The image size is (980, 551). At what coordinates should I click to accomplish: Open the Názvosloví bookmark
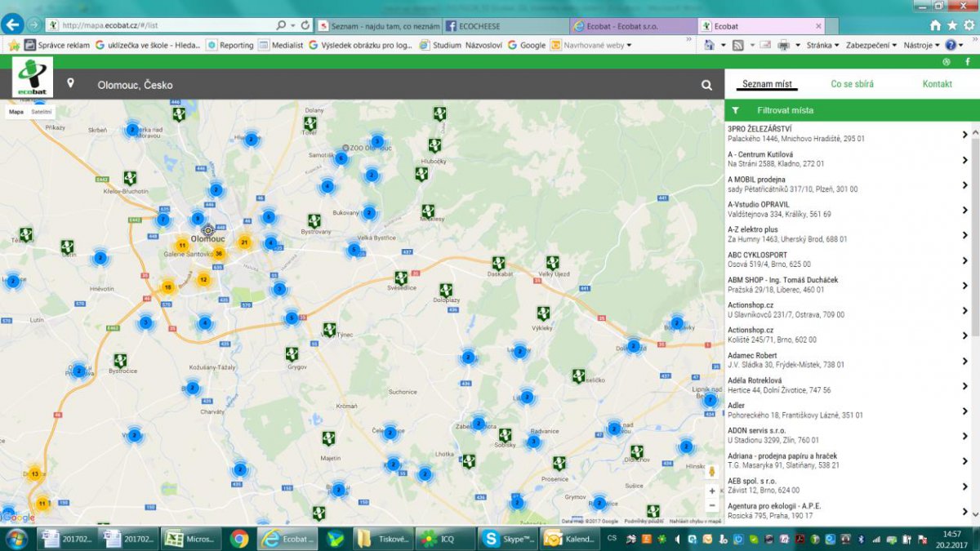(x=484, y=45)
